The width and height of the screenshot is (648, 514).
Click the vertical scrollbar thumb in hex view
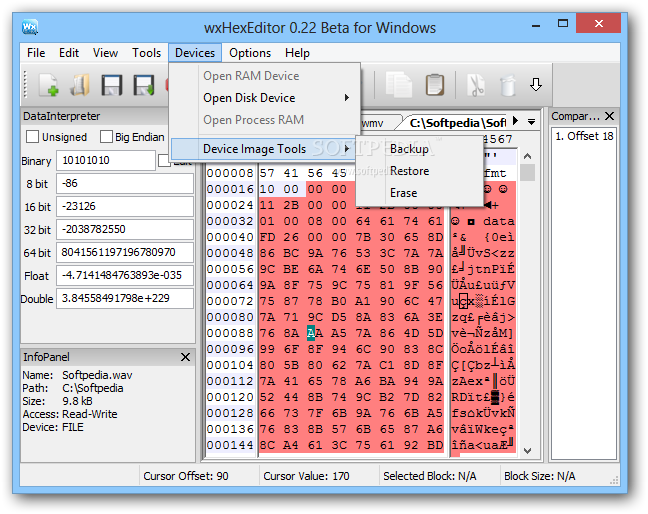[527, 172]
